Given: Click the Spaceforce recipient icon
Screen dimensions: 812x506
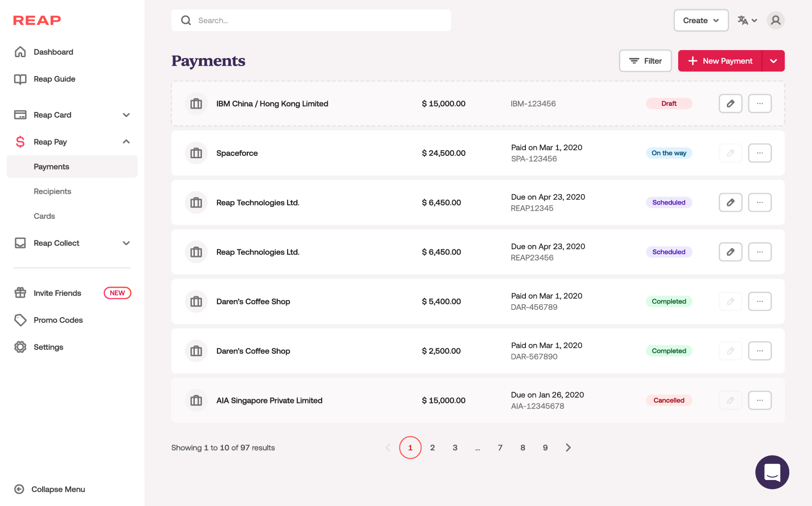Looking at the screenshot, I should point(196,153).
